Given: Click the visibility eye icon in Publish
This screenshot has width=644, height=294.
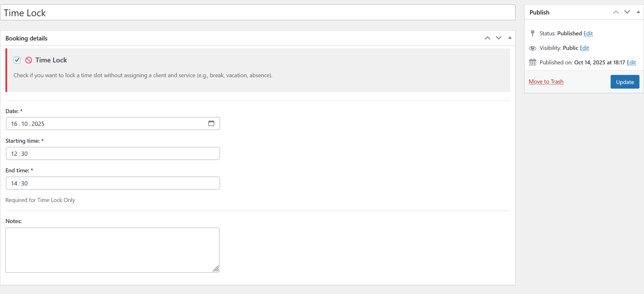Looking at the screenshot, I should [x=532, y=48].
